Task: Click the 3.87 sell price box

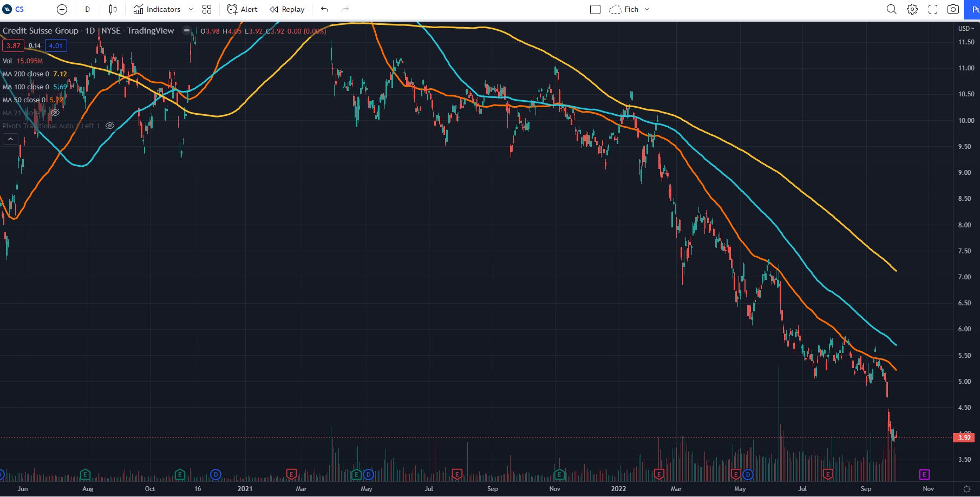Action: coord(13,45)
